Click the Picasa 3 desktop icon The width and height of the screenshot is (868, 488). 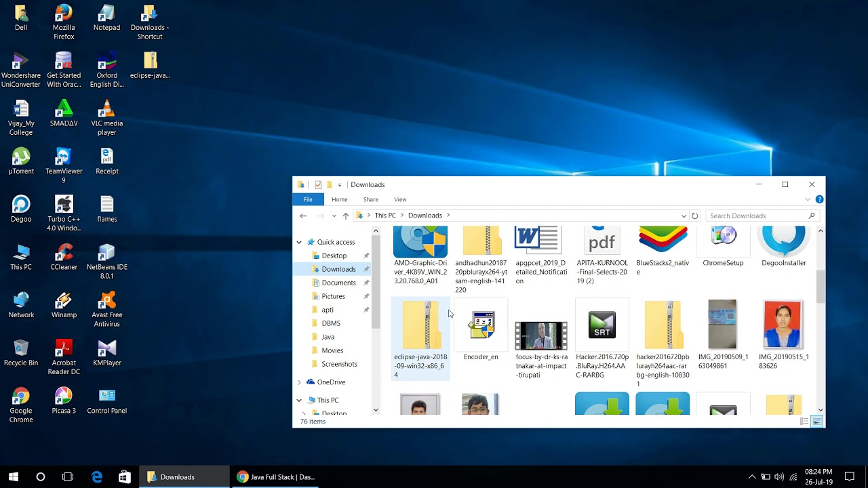64,401
